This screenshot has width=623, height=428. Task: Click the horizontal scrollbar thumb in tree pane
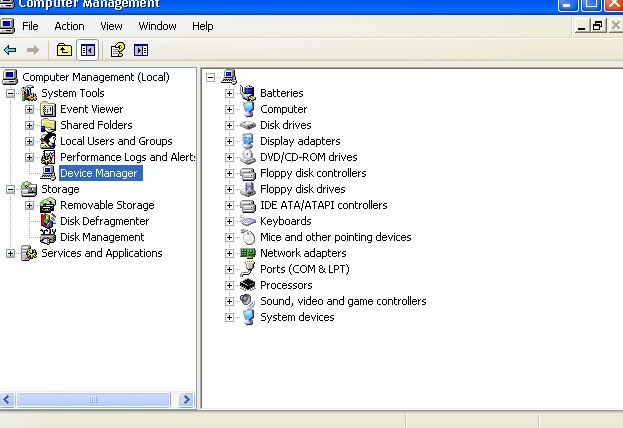(93, 399)
